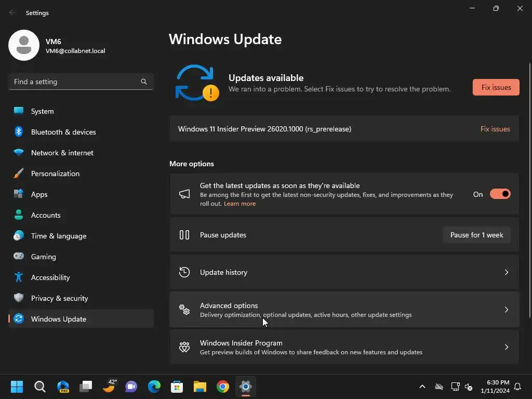
Task: Click the Windows Update sync icon in sidebar
Action: [x=19, y=318]
